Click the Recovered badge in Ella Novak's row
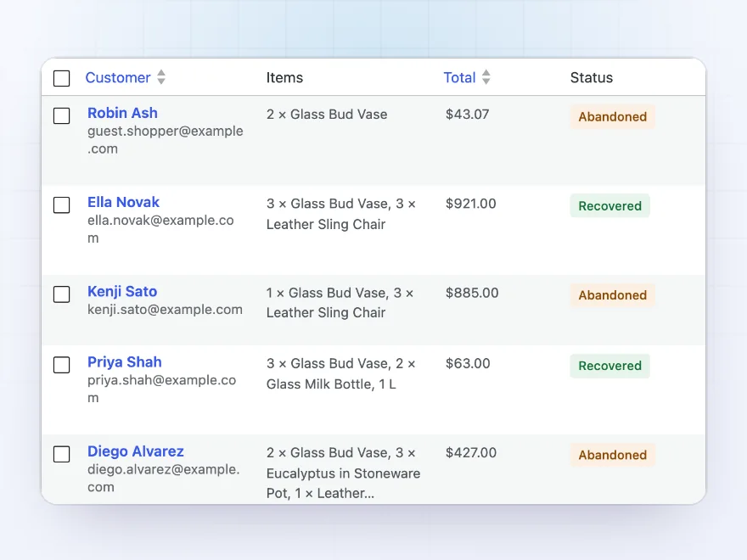747x560 pixels. 609,205
